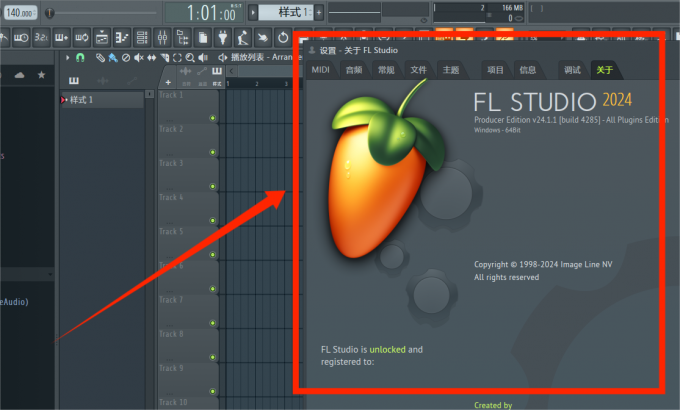
Task: Toggle loop recording icon in toolbar
Action: 82,38
